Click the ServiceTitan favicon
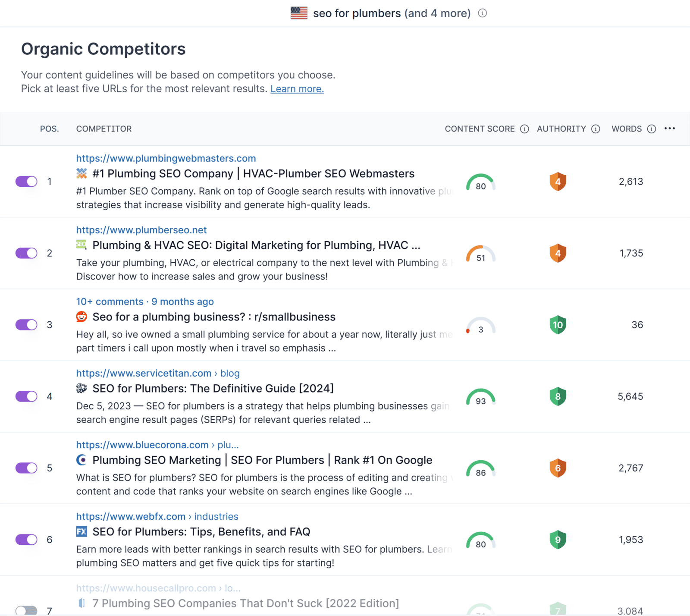 pyautogui.click(x=82, y=388)
